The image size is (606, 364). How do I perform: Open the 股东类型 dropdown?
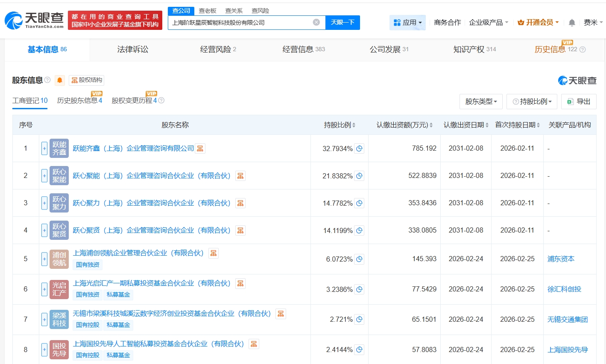click(x=481, y=102)
